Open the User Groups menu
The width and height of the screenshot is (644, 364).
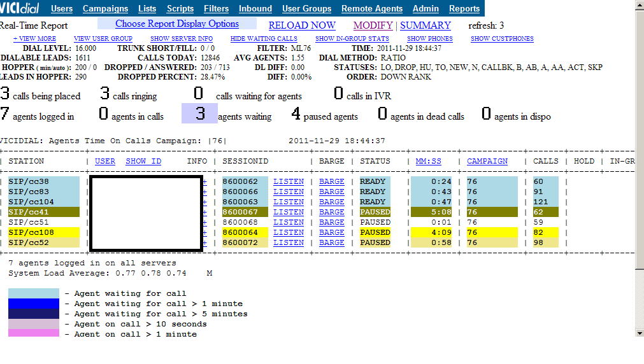pyautogui.click(x=306, y=9)
